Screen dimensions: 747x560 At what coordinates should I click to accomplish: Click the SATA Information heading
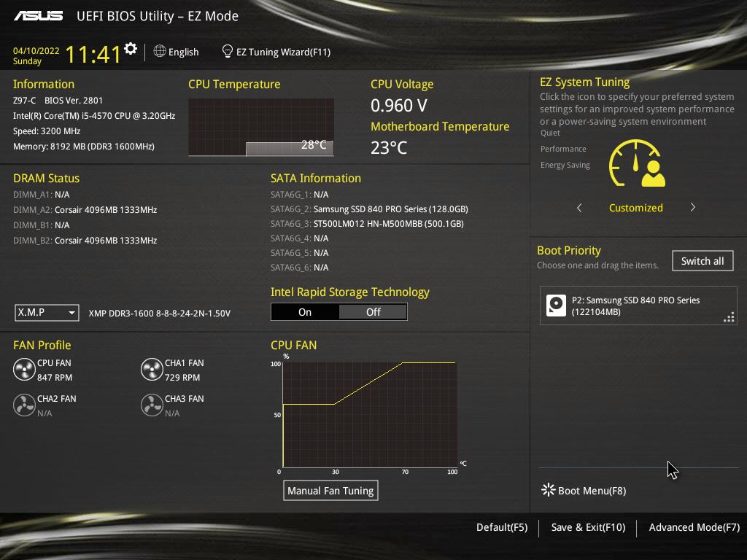coord(316,178)
